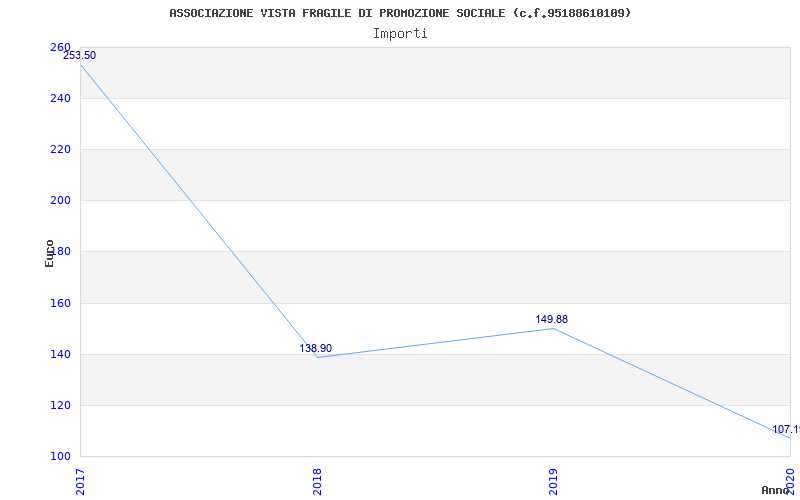Image resolution: width=800 pixels, height=500 pixels.
Task: Click the 240 y-axis tick label
Action: pyautogui.click(x=60, y=98)
